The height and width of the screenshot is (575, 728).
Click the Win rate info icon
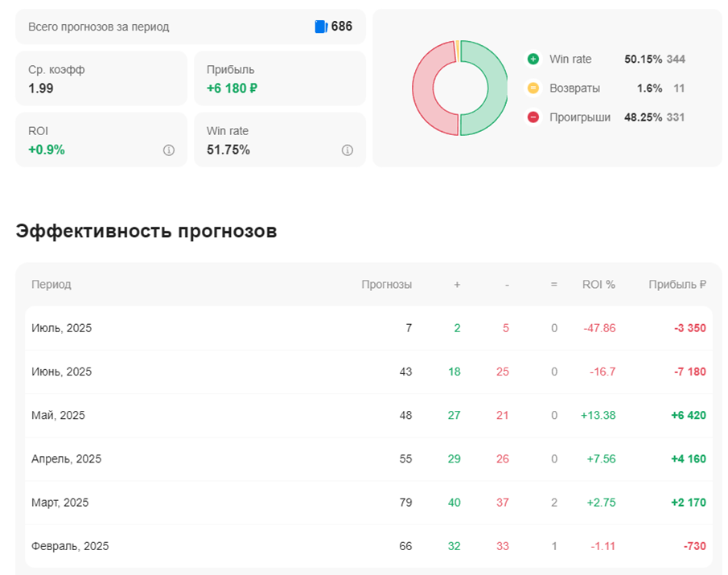pyautogui.click(x=347, y=150)
